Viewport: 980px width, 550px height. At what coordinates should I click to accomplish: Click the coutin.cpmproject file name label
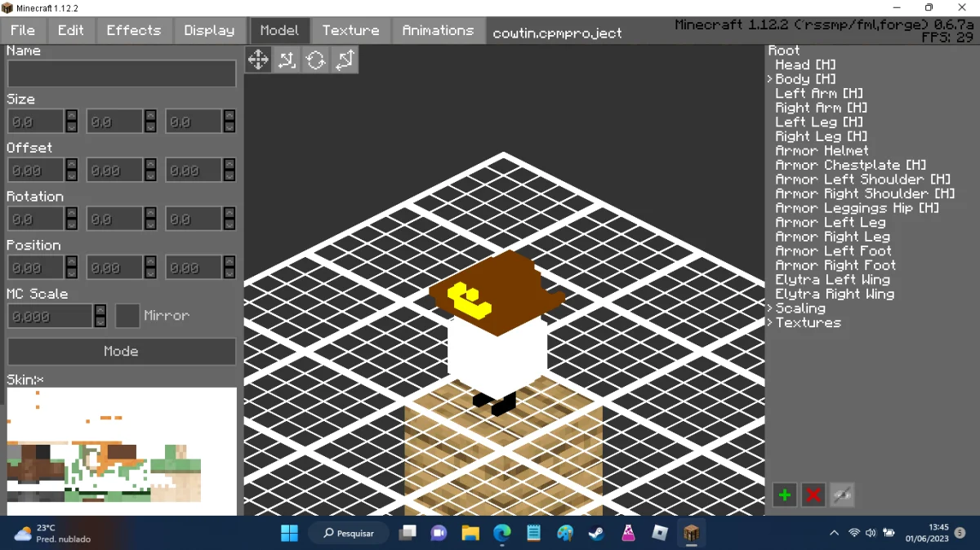coord(557,34)
